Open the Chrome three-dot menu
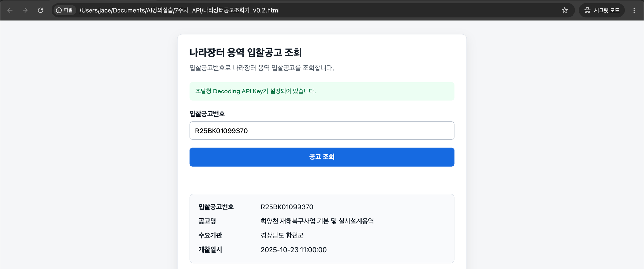Viewport: 644px width, 269px height. click(x=634, y=10)
